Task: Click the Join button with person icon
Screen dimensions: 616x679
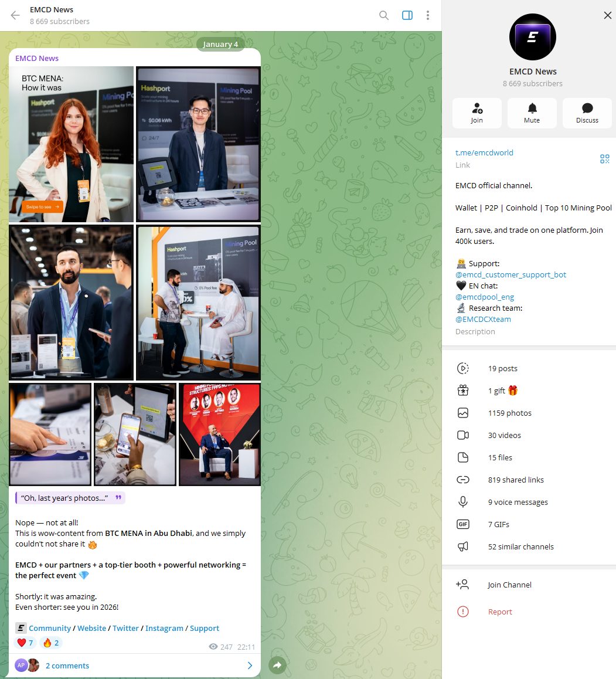Action: click(477, 113)
